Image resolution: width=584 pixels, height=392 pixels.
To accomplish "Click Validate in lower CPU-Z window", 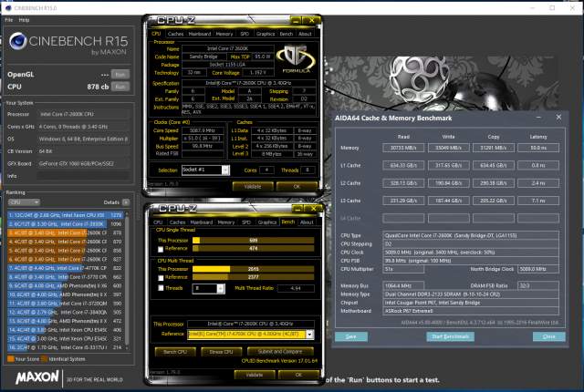I will pyautogui.click(x=255, y=375).
